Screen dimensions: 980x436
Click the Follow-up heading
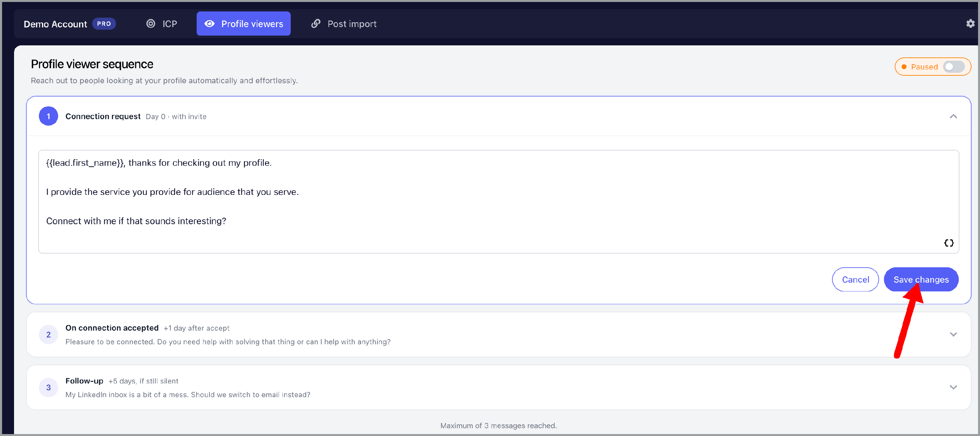pos(84,381)
